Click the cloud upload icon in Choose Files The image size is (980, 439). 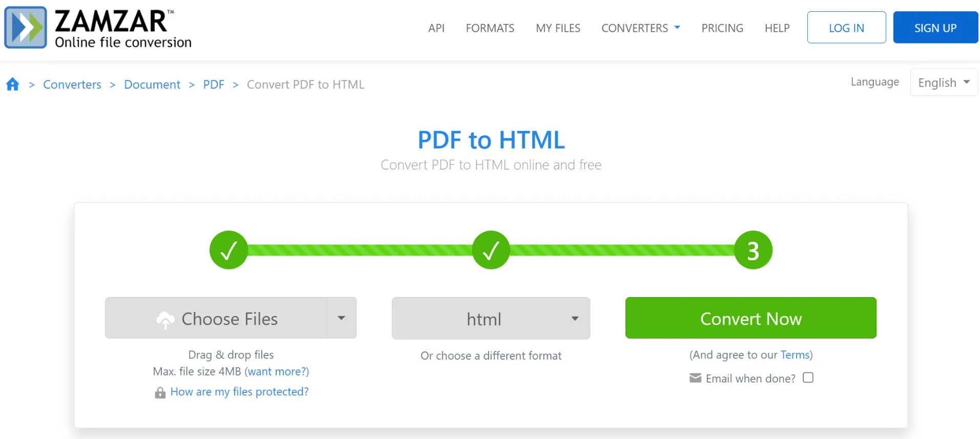(165, 320)
